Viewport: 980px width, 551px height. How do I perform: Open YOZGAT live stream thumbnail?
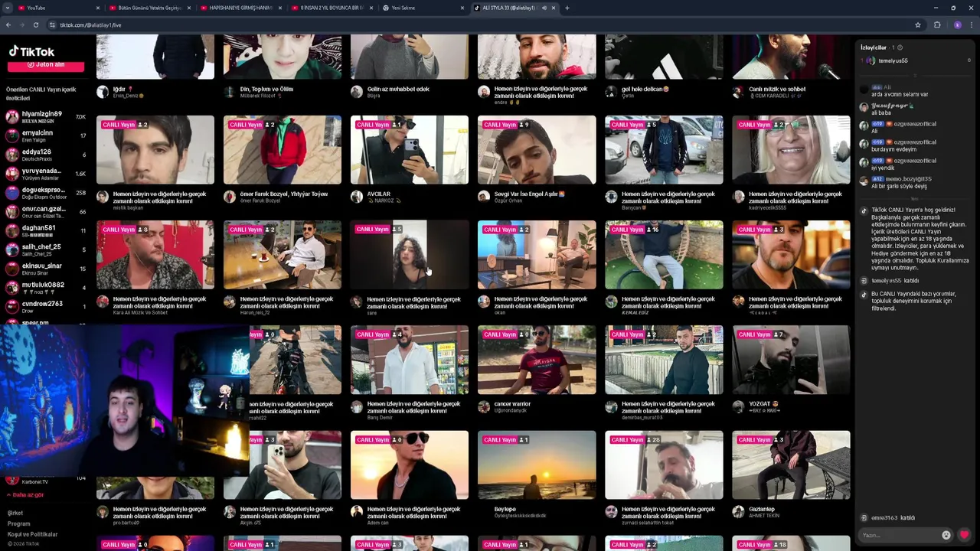click(x=791, y=360)
